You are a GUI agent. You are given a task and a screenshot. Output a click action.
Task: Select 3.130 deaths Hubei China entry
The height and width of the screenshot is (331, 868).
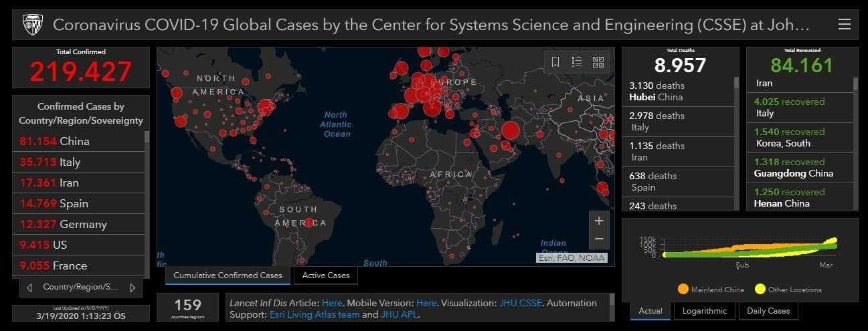(679, 92)
